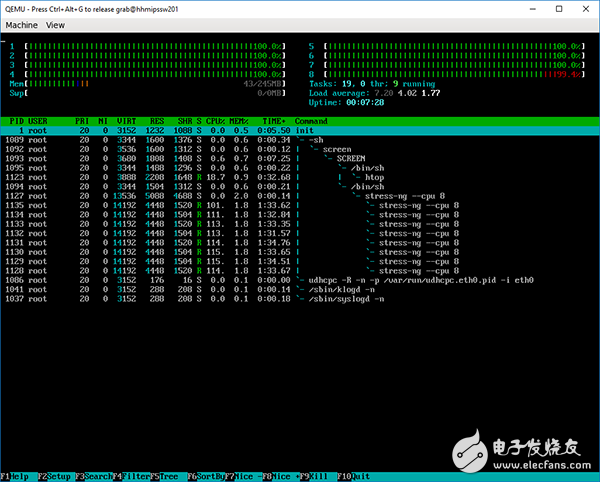Open the Machine menu
The image size is (600, 482).
(22, 24)
